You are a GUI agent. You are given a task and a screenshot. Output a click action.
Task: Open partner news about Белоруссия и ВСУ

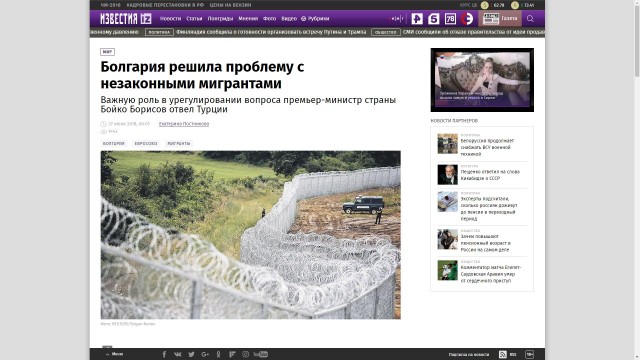coord(487,147)
